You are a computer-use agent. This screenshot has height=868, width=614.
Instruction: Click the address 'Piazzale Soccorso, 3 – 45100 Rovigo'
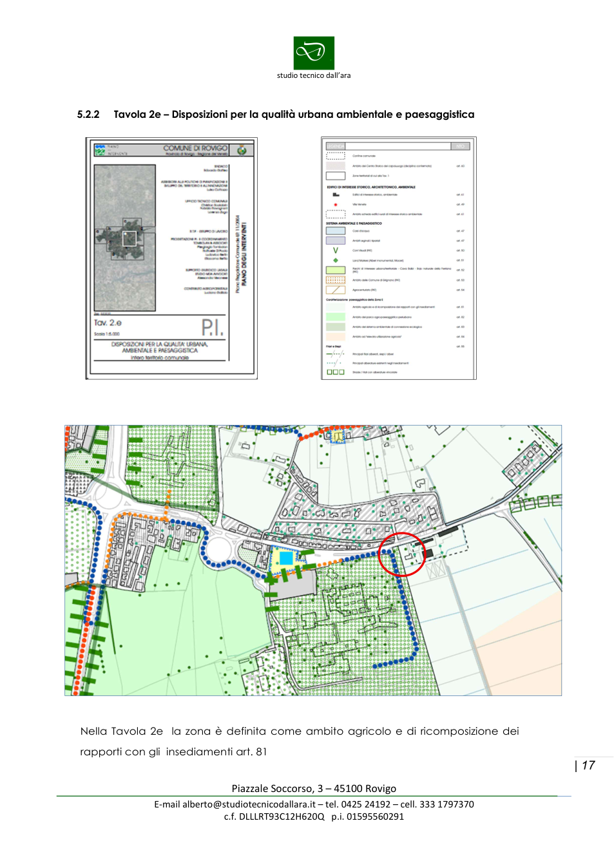(314, 789)
